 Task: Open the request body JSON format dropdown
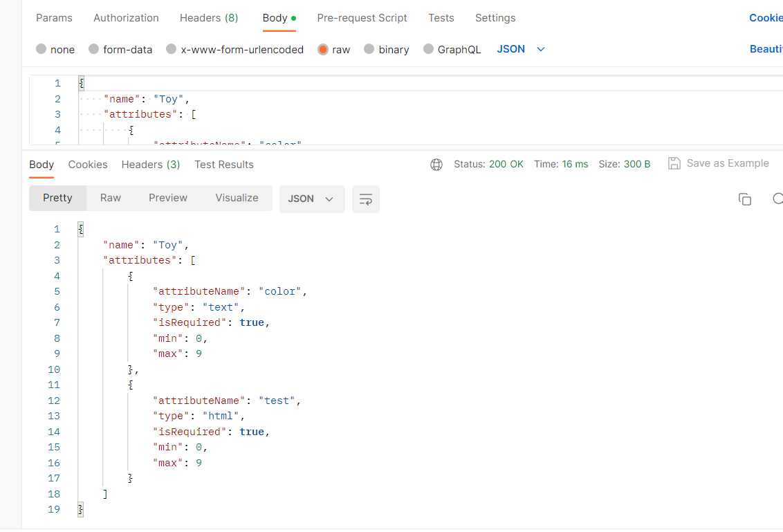[520, 49]
